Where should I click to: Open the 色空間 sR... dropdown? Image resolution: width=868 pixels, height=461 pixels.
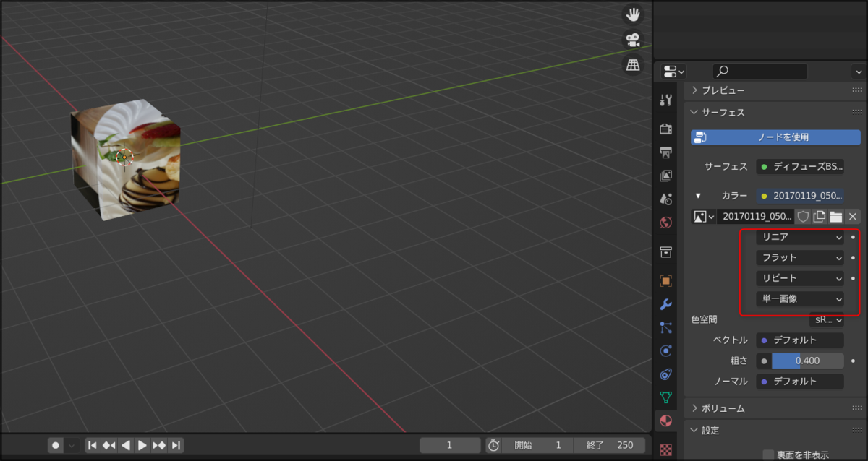(x=827, y=319)
